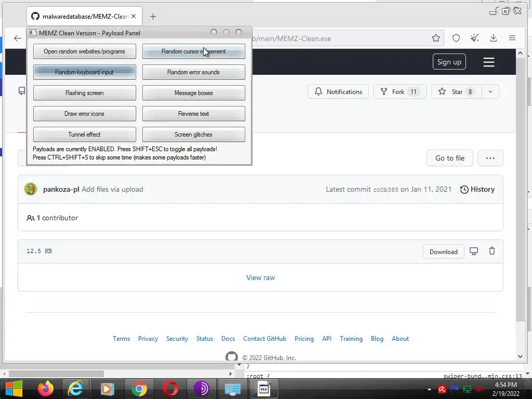
Task: Open Status footer link
Action: [205, 339]
